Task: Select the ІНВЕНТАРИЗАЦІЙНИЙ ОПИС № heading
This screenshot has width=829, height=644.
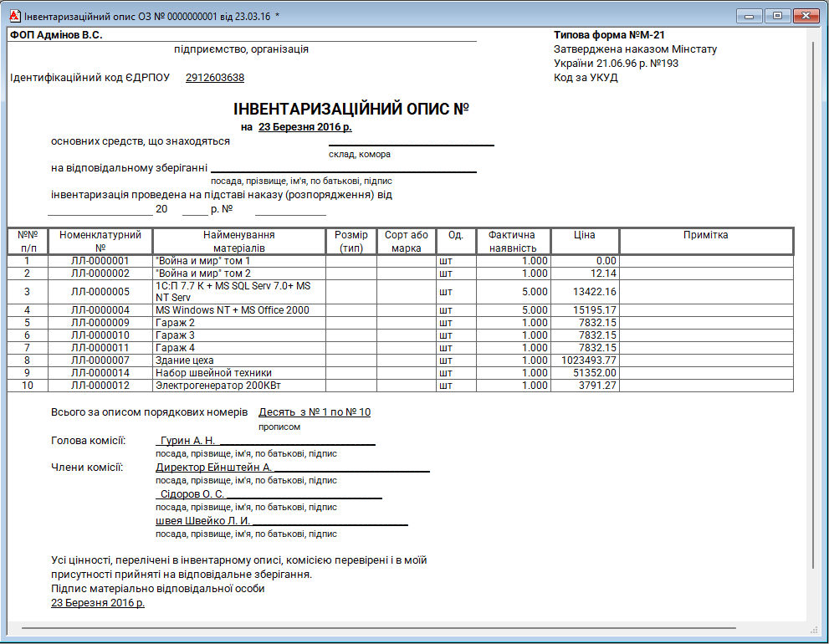Action: [351, 110]
